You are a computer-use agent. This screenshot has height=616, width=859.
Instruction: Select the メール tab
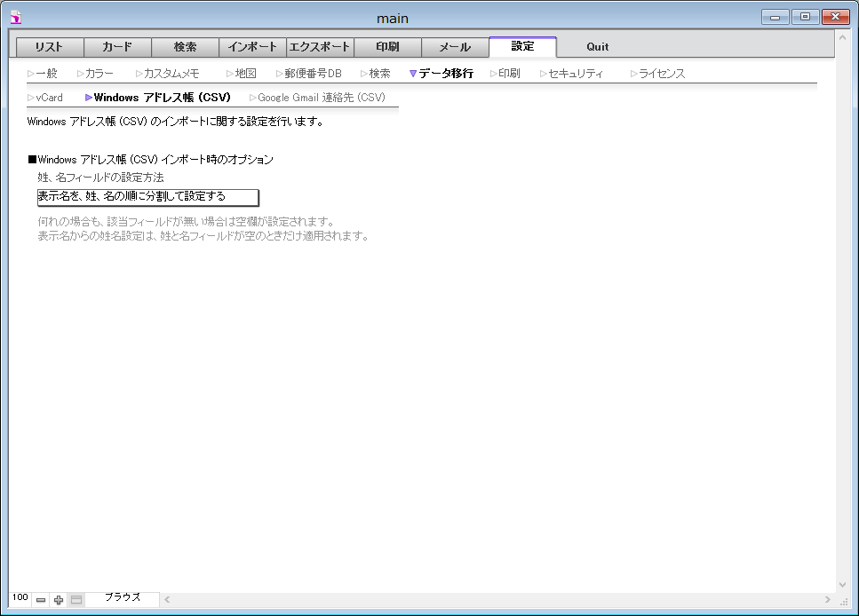[x=455, y=47]
